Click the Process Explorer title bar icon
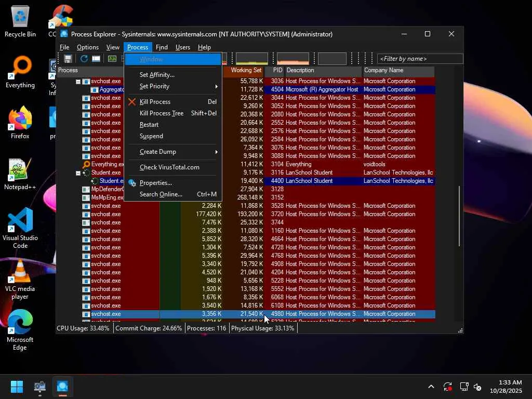Image resolution: width=532 pixels, height=399 pixels. 64,34
